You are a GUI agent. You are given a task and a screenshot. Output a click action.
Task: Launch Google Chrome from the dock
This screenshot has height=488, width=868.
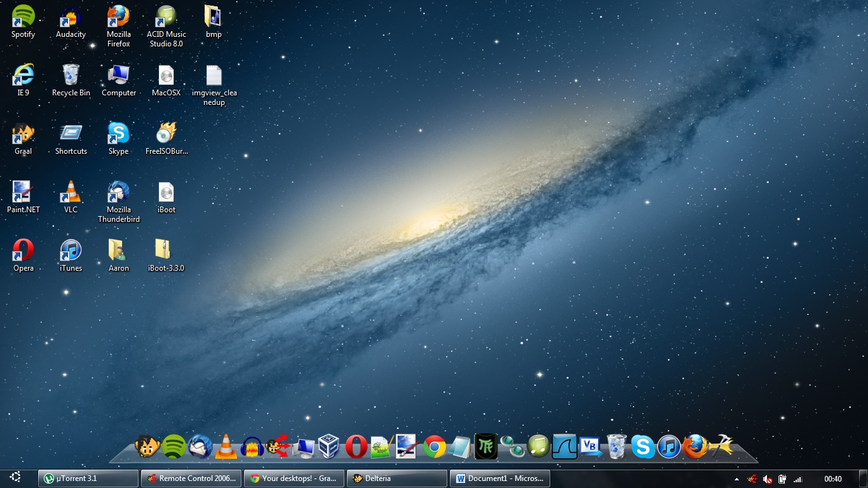pos(435,447)
